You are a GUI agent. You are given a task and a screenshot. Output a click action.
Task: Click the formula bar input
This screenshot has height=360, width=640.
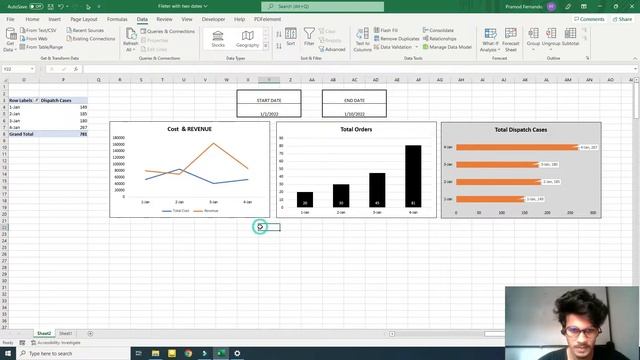click(x=359, y=69)
